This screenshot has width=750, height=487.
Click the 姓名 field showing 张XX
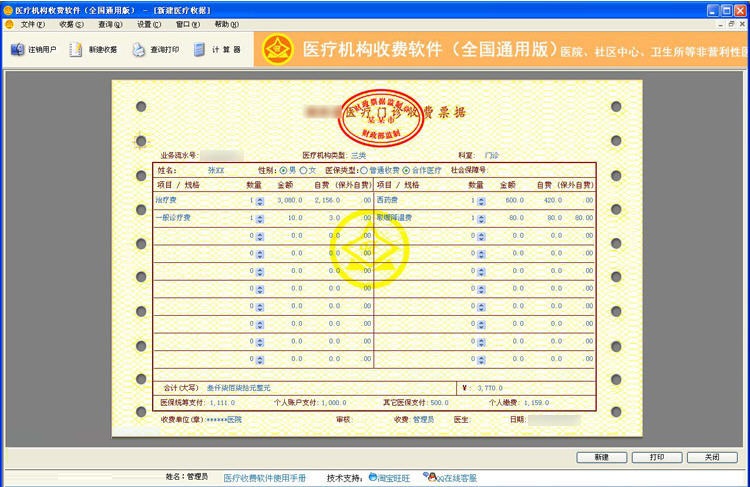216,170
